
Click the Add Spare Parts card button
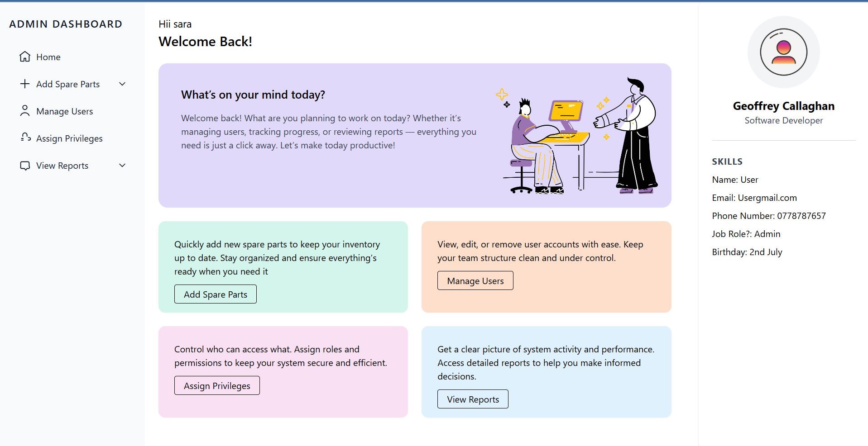pos(216,294)
